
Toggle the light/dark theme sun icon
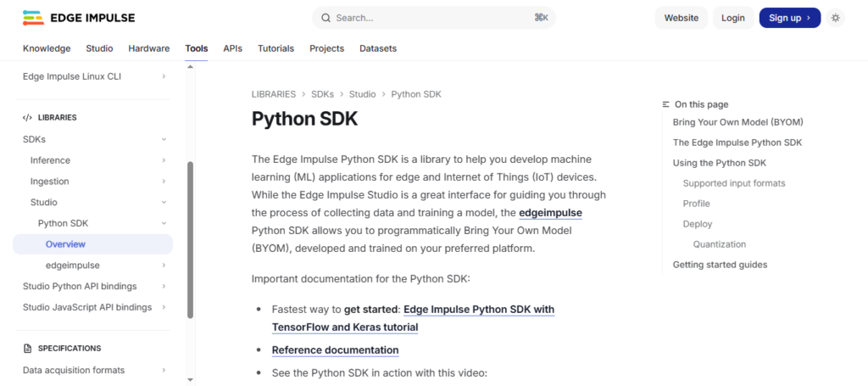coord(835,18)
